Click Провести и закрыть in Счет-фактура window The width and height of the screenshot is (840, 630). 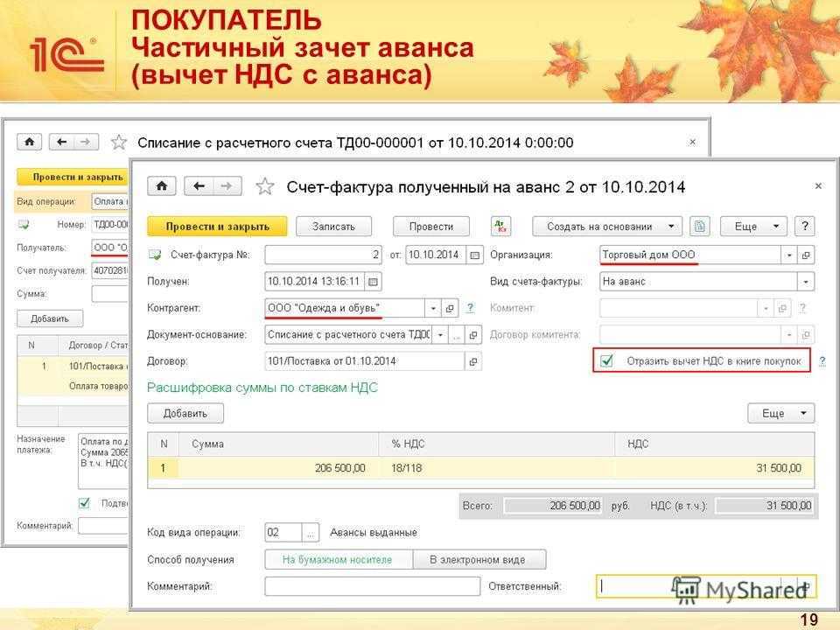click(x=218, y=227)
